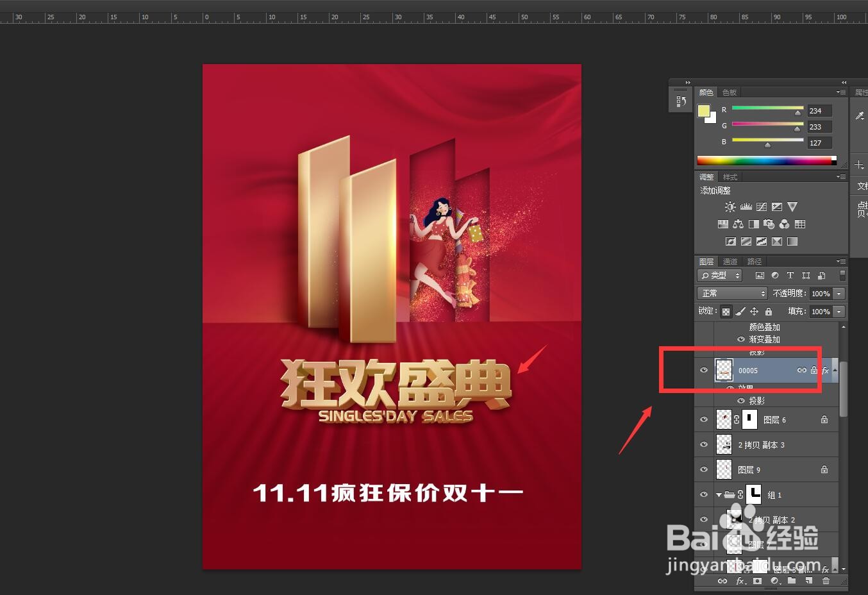Select the Brightness/Contrast adjustment icon

click(730, 206)
